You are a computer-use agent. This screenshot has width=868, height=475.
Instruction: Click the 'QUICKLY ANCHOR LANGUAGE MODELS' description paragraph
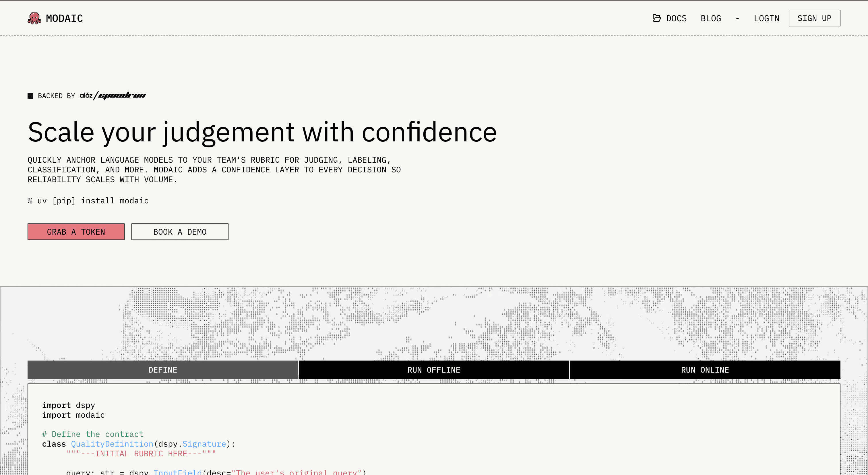coord(214,170)
